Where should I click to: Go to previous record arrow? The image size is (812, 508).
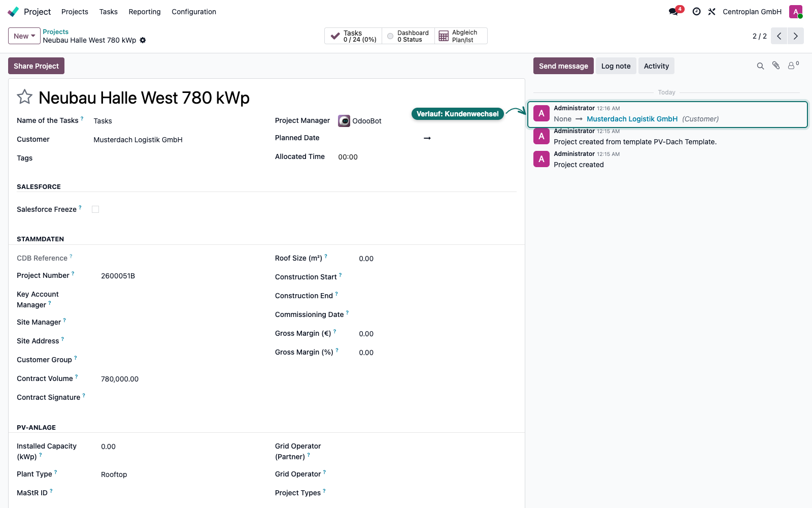[x=779, y=36]
